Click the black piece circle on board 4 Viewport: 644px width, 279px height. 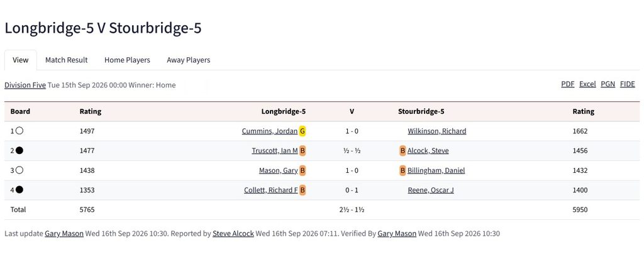tap(19, 190)
